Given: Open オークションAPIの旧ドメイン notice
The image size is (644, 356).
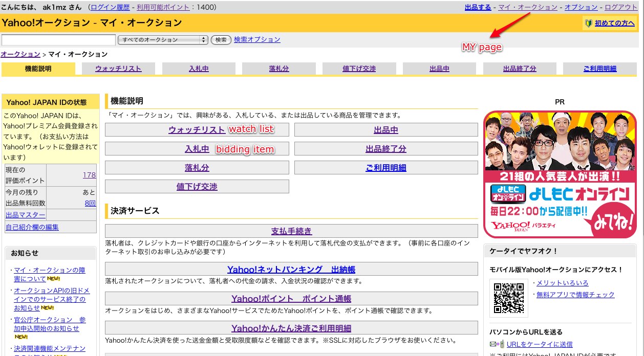Looking at the screenshot, I should point(52,299).
